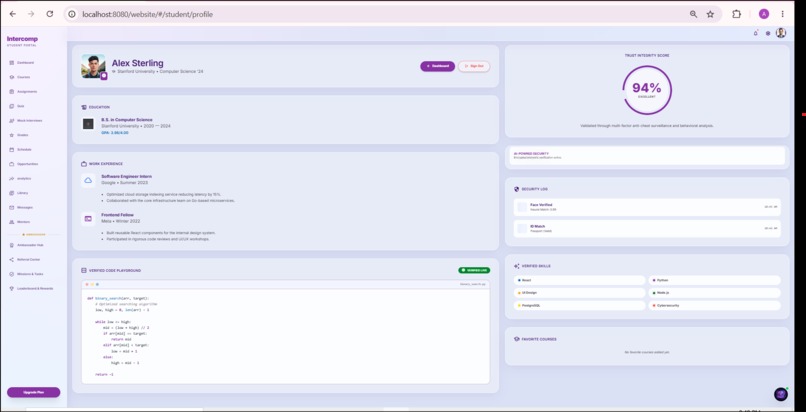The width and height of the screenshot is (806, 412).
Task: Click the Favorite Courses graduation cap icon
Action: 517,339
